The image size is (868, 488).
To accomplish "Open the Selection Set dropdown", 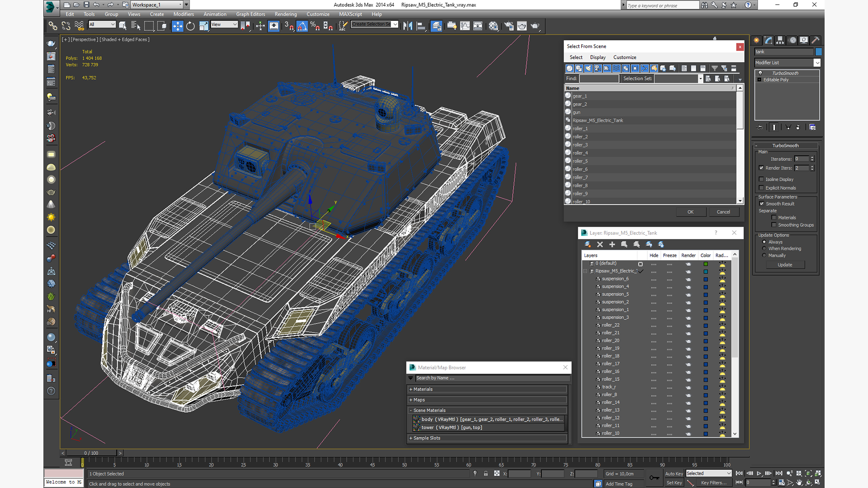I will (700, 79).
